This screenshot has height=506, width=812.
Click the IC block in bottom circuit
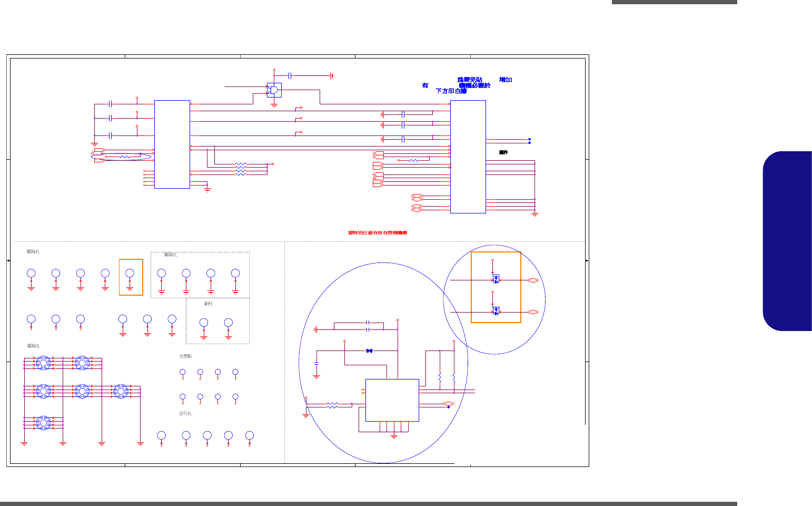[x=392, y=400]
